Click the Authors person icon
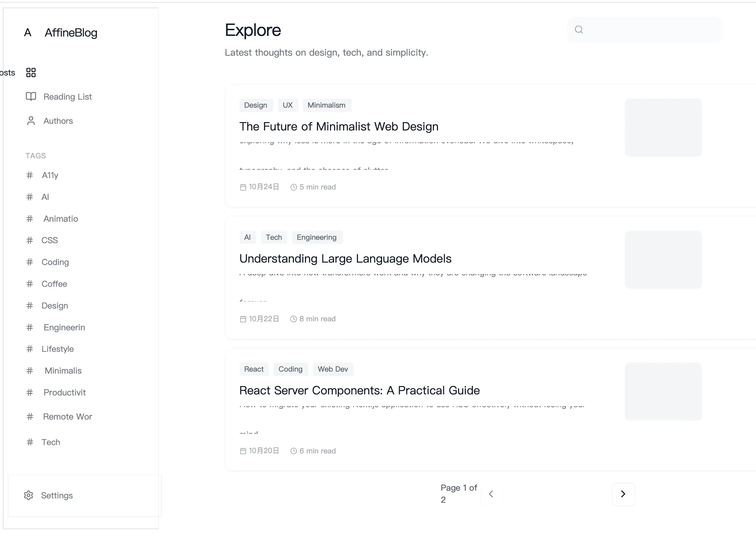Screen dimensions: 756x548 coord(31,121)
